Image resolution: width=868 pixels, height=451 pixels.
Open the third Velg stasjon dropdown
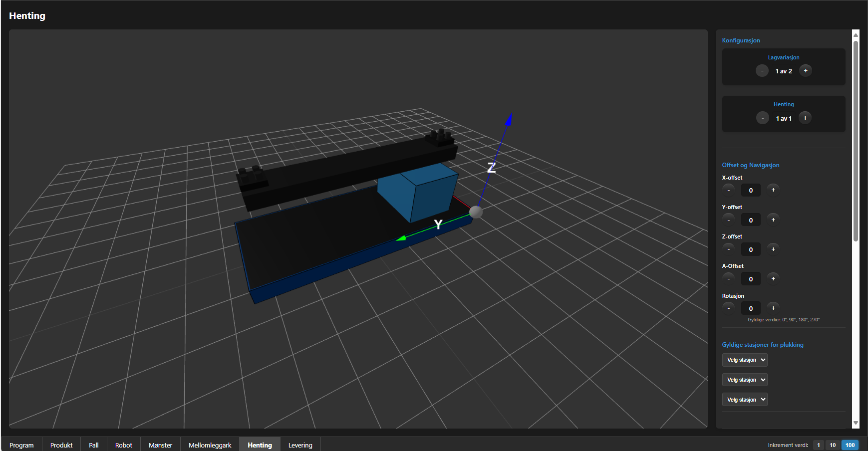(745, 400)
